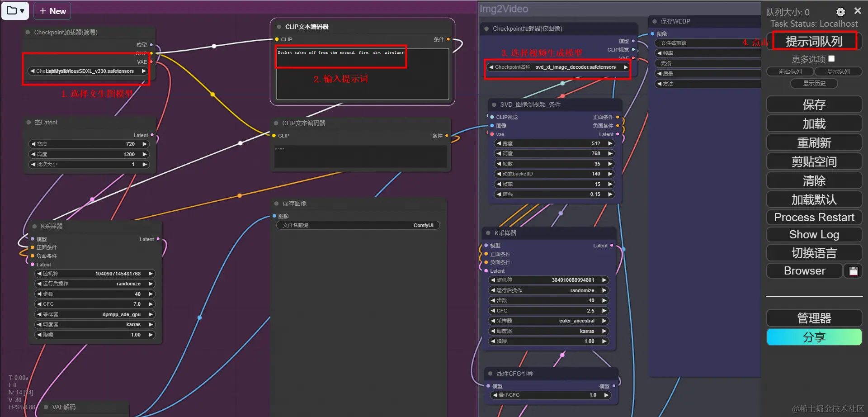This screenshot has height=417, width=868.
Task: Click left K采样器 降噪 1.00 field
Action: click(95, 335)
